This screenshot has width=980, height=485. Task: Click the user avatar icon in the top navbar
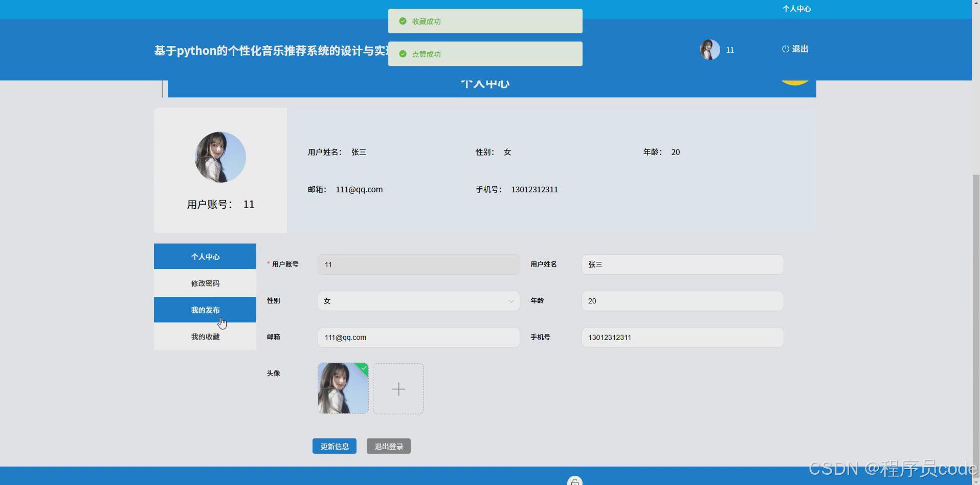(x=708, y=50)
